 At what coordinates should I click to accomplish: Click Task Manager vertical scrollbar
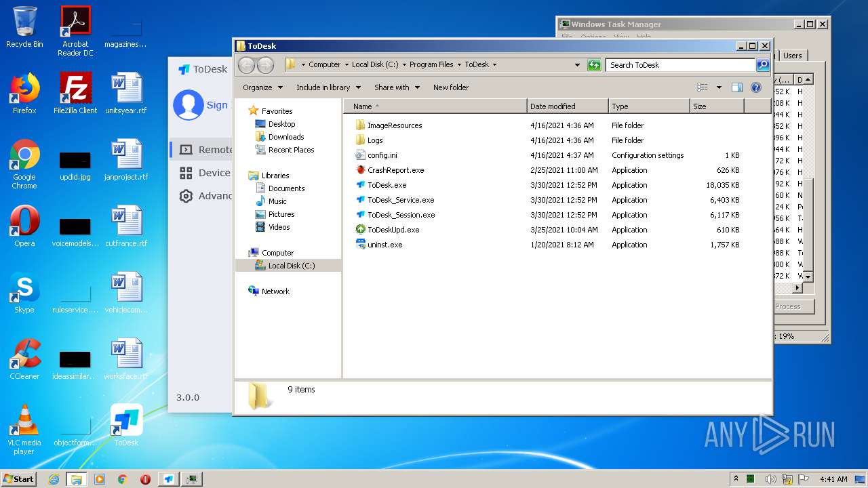tap(808, 178)
